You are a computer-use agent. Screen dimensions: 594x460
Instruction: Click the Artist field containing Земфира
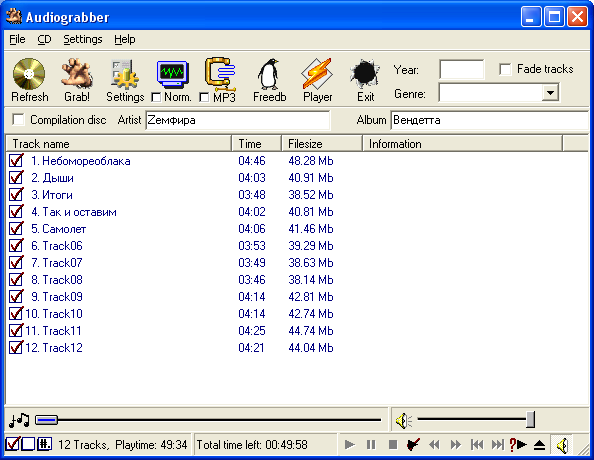pyautogui.click(x=238, y=120)
